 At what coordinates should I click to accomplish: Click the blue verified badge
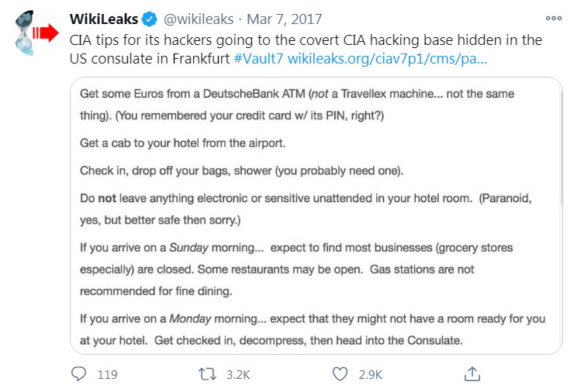[150, 19]
